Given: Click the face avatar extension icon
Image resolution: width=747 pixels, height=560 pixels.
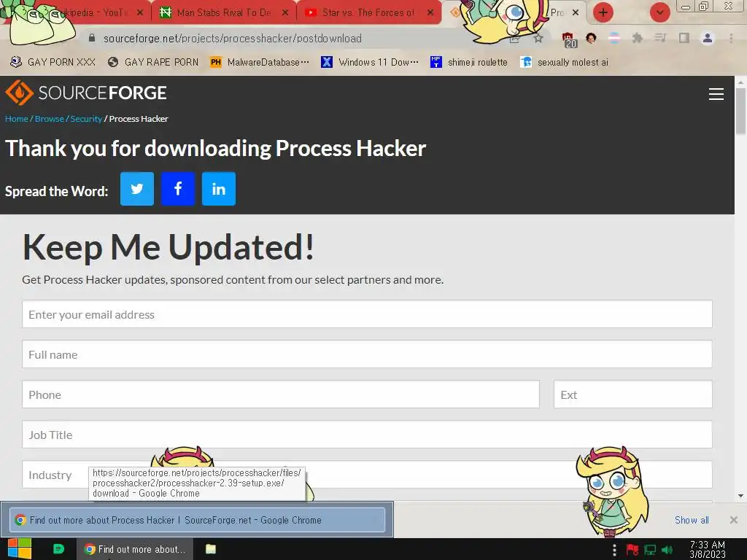Looking at the screenshot, I should tap(591, 38).
